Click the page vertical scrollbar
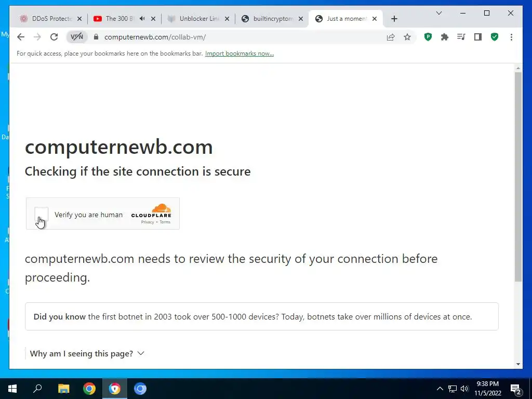 tap(518, 177)
